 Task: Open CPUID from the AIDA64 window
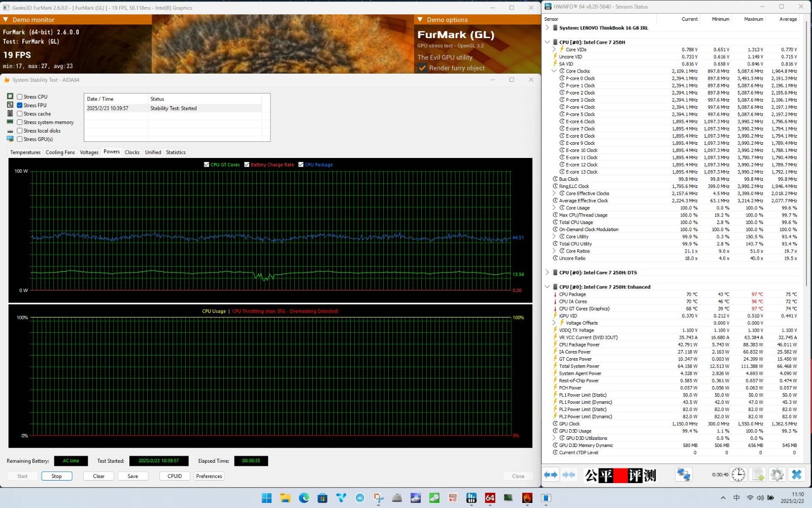175,477
